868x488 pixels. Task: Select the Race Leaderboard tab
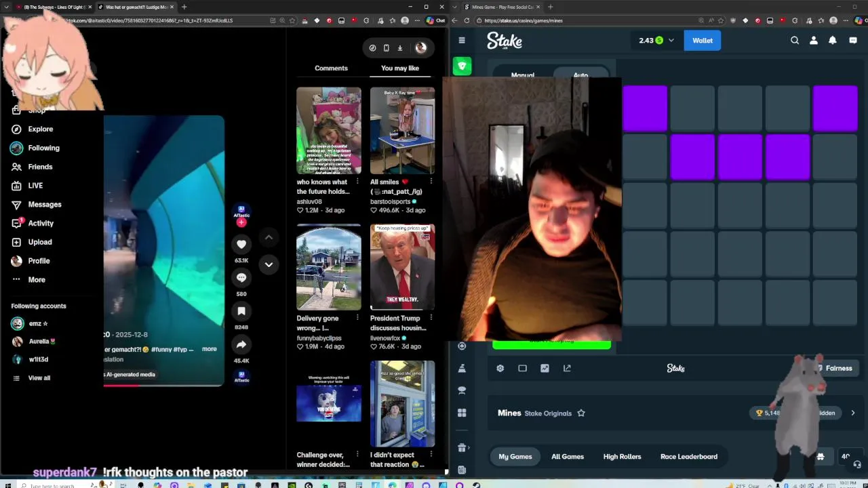point(689,456)
